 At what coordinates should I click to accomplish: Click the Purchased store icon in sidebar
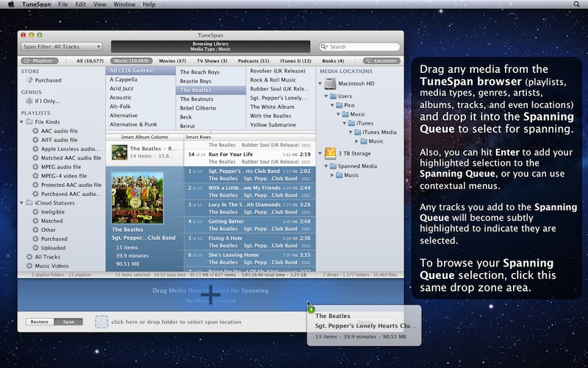point(27,80)
